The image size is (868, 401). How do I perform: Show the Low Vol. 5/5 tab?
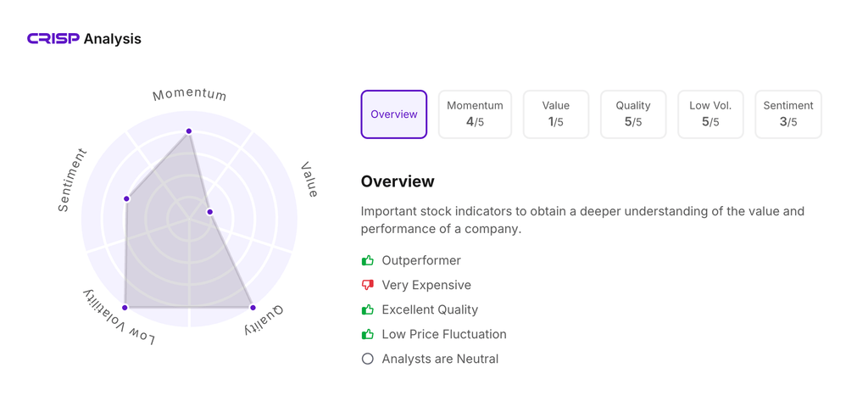710,114
